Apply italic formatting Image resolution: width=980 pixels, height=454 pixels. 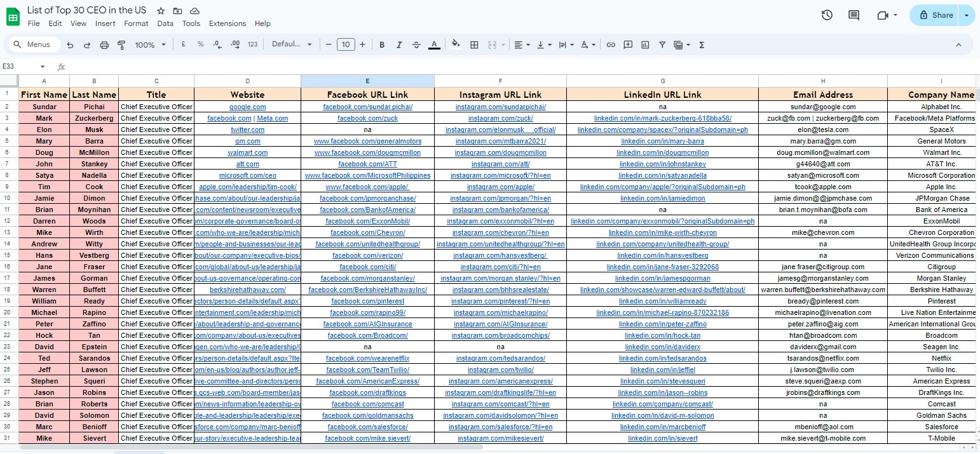(399, 44)
